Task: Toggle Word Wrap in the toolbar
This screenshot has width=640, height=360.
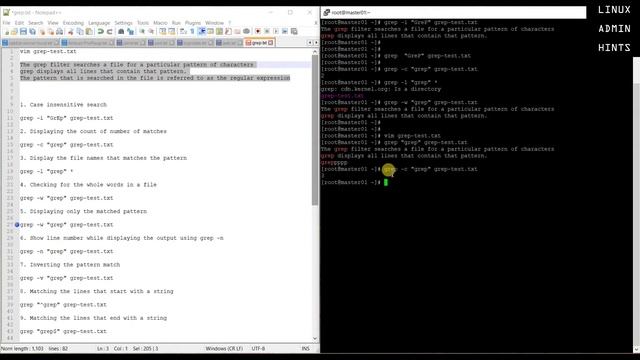Action: tap(183, 31)
